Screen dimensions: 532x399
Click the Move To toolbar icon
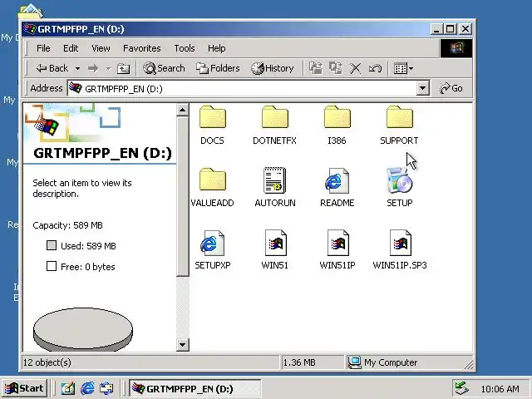click(316, 68)
